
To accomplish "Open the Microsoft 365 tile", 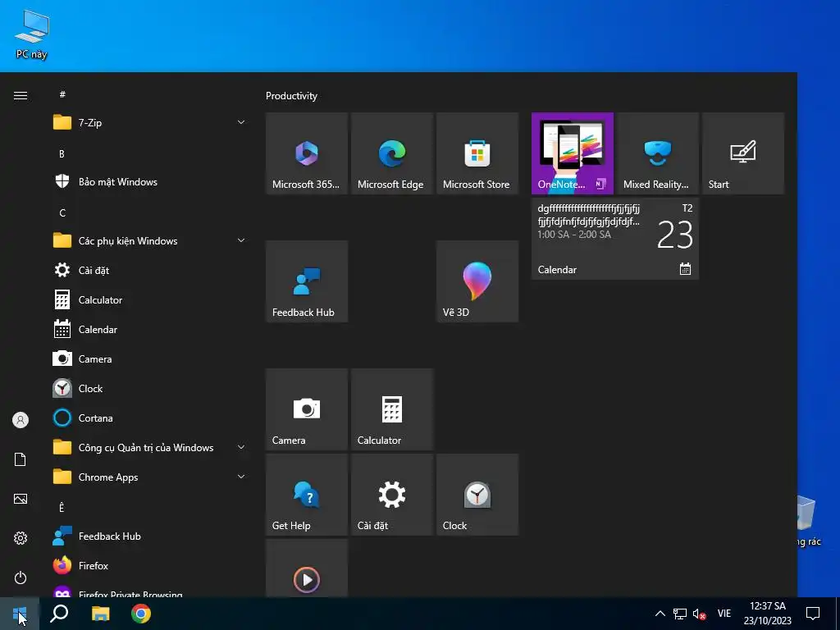I will coord(307,153).
